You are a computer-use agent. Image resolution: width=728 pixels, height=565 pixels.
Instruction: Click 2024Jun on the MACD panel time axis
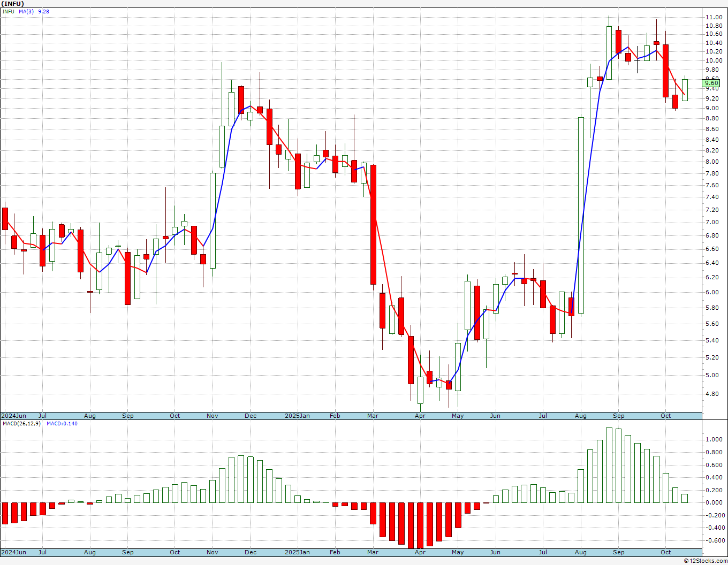pos(13,552)
